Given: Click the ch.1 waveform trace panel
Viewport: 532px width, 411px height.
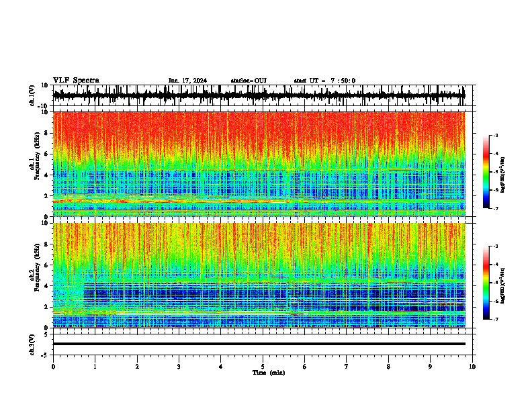Looking at the screenshot, I should point(263,95).
